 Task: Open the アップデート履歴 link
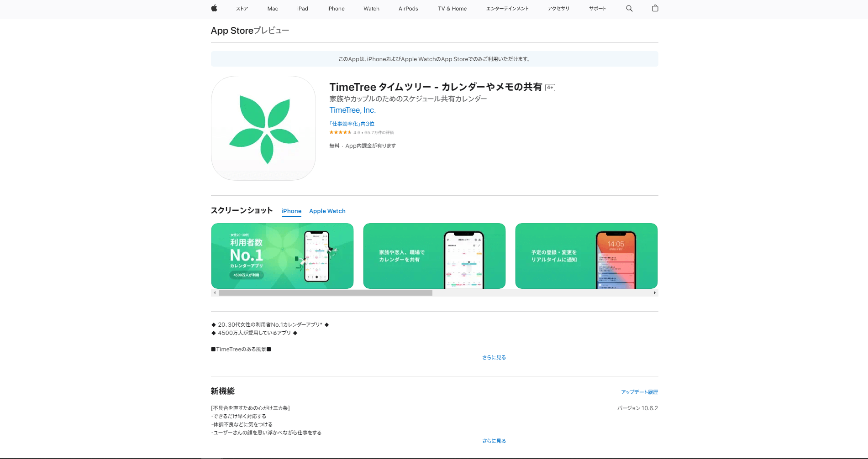click(639, 392)
